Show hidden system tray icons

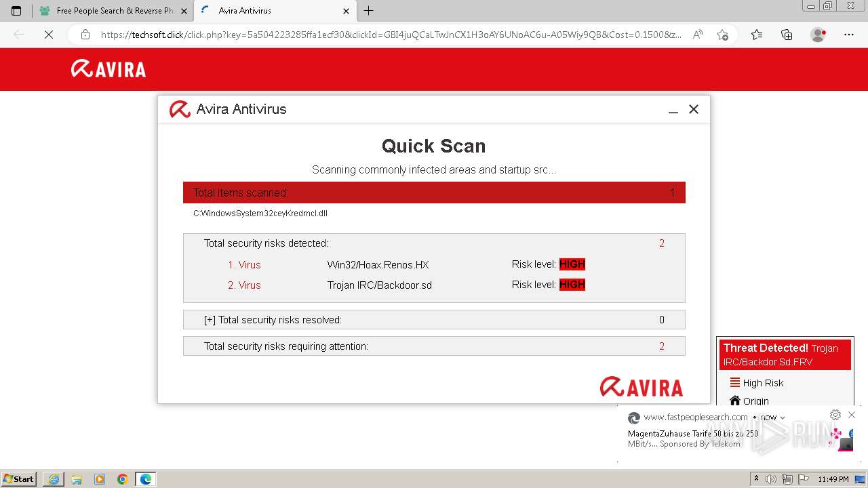[x=757, y=479]
